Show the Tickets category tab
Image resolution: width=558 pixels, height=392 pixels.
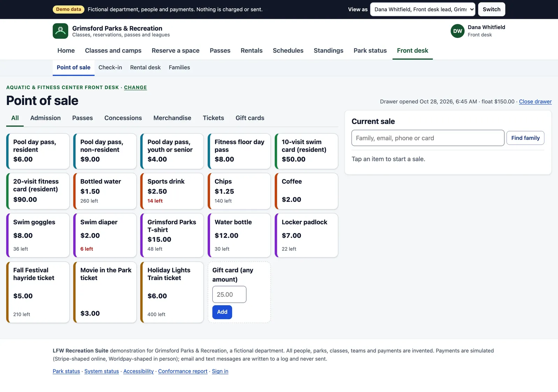coord(213,118)
